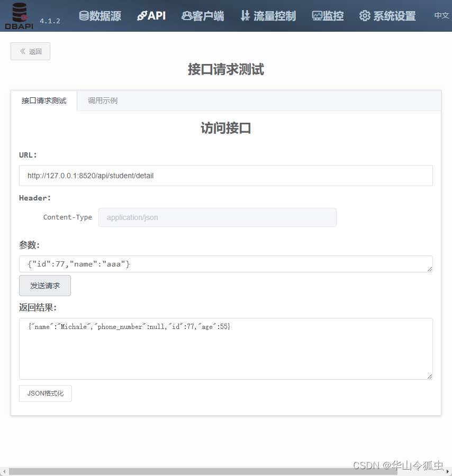The image size is (452, 476).
Task: Select the 接口请求测试 tab
Action: [x=43, y=100]
